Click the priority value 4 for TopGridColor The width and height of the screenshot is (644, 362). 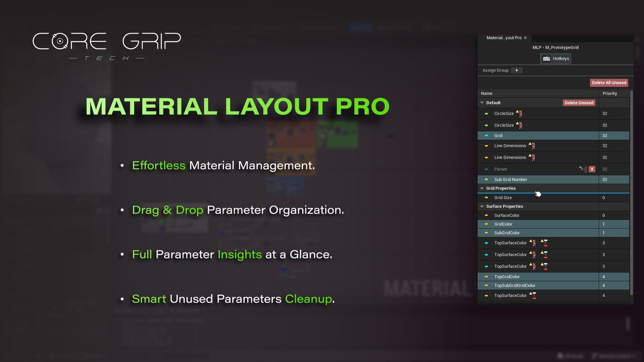(x=604, y=277)
